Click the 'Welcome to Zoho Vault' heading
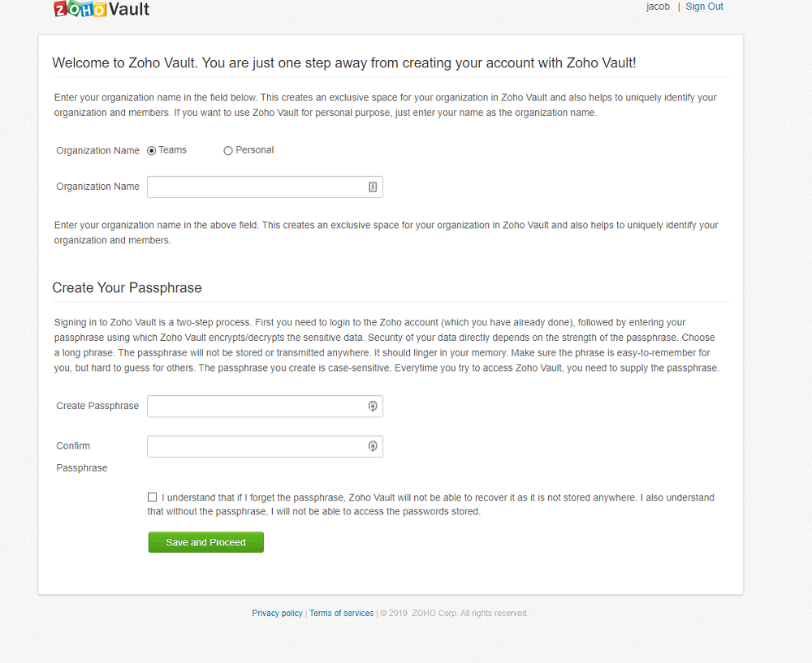The width and height of the screenshot is (812, 663). pyautogui.click(x=343, y=62)
